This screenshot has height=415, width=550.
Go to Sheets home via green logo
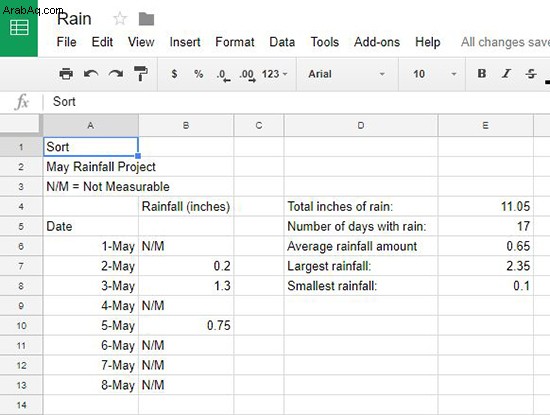click(19, 28)
